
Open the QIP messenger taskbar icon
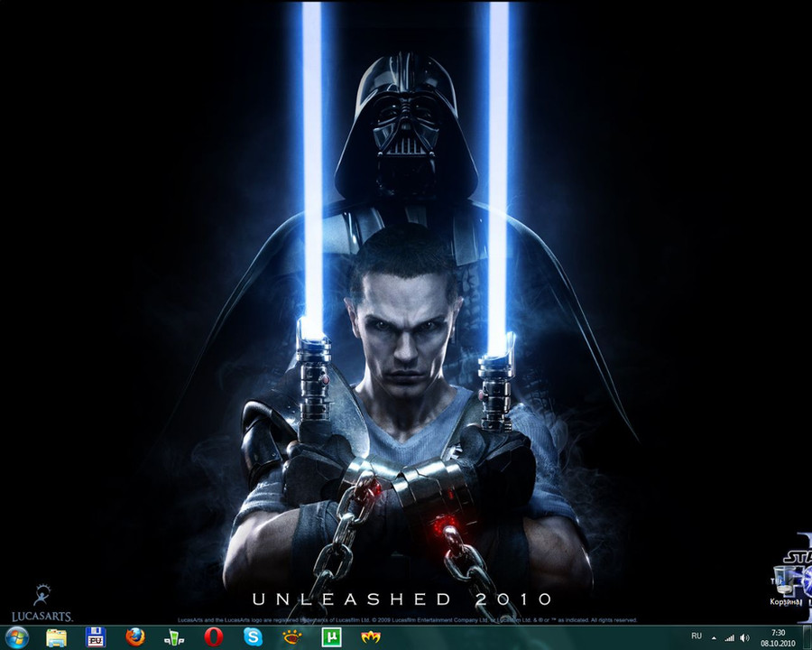pos(174,637)
